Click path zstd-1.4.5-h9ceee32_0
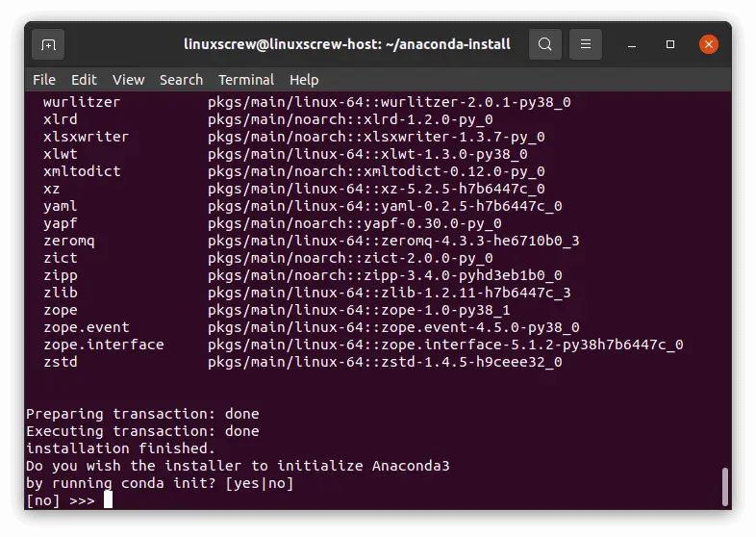The image size is (756, 537). (471, 363)
